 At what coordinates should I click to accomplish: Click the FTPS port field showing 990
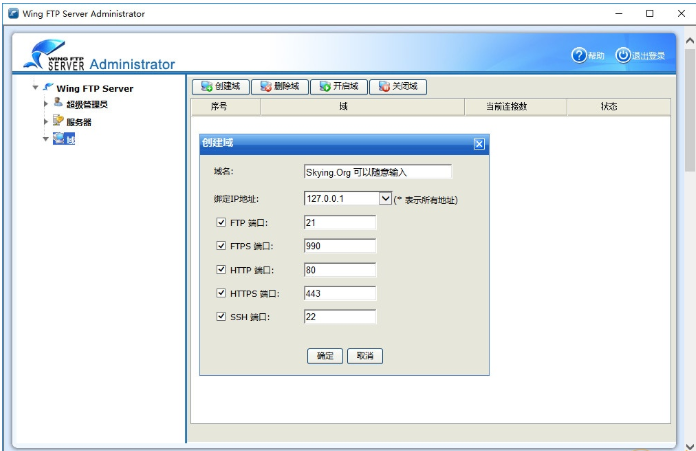(x=340, y=246)
